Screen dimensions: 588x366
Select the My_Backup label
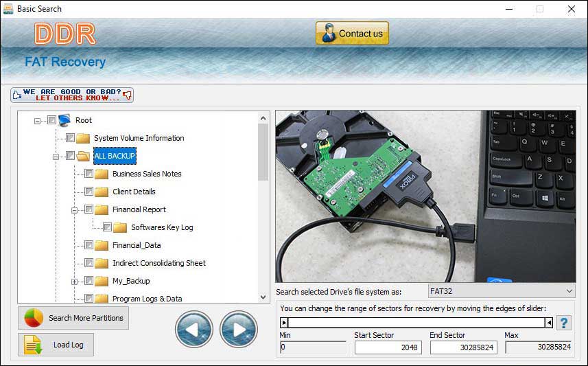(x=131, y=281)
